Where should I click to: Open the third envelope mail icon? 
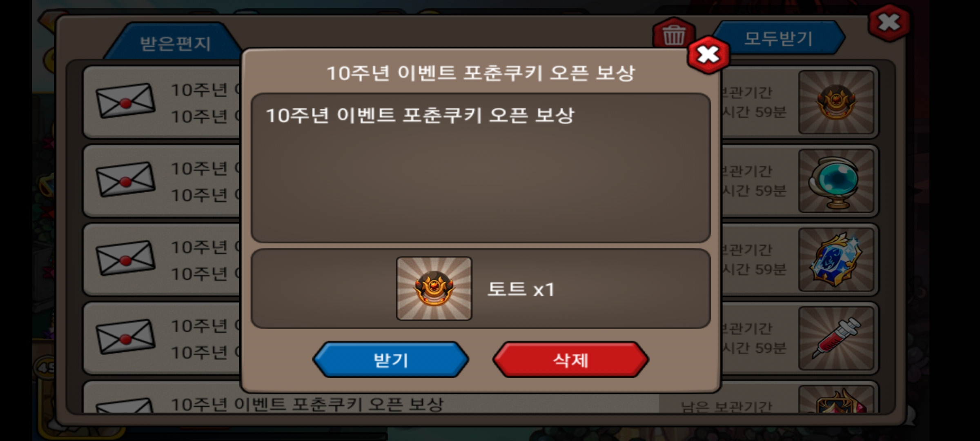pos(125,258)
